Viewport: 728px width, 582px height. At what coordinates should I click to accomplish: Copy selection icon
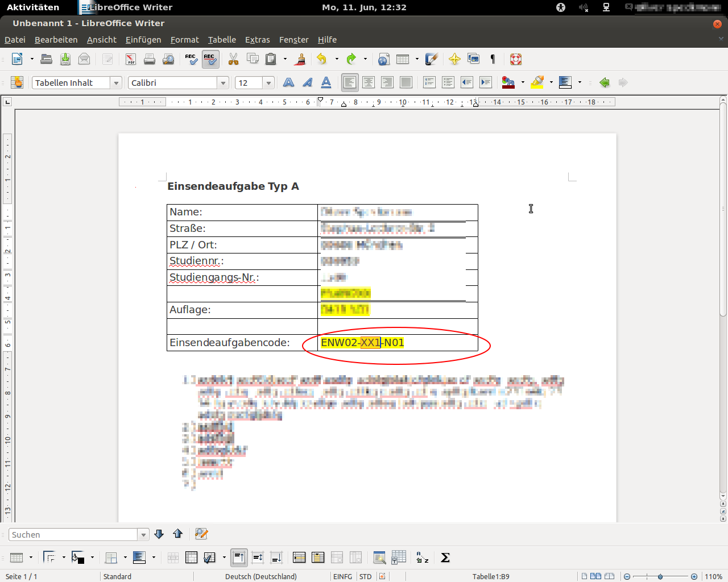tap(253, 59)
